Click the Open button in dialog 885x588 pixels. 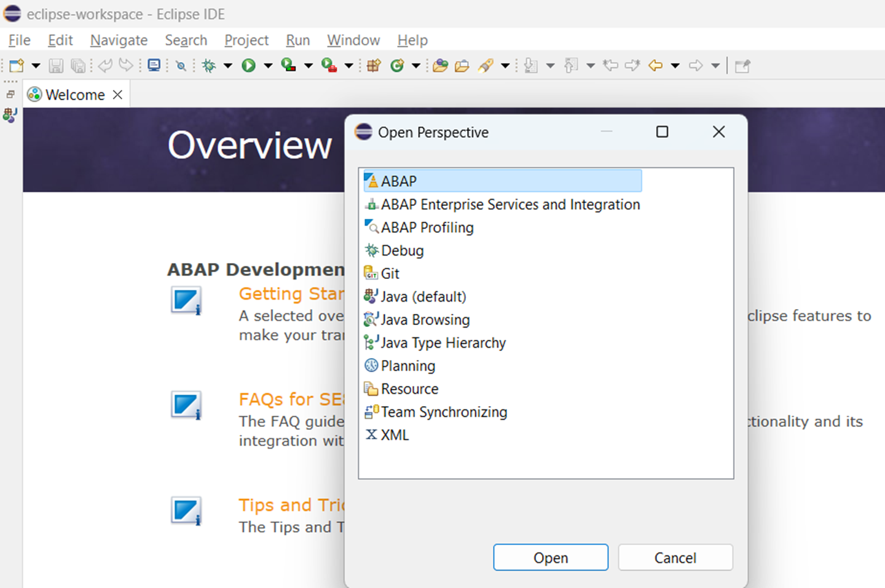pos(550,557)
